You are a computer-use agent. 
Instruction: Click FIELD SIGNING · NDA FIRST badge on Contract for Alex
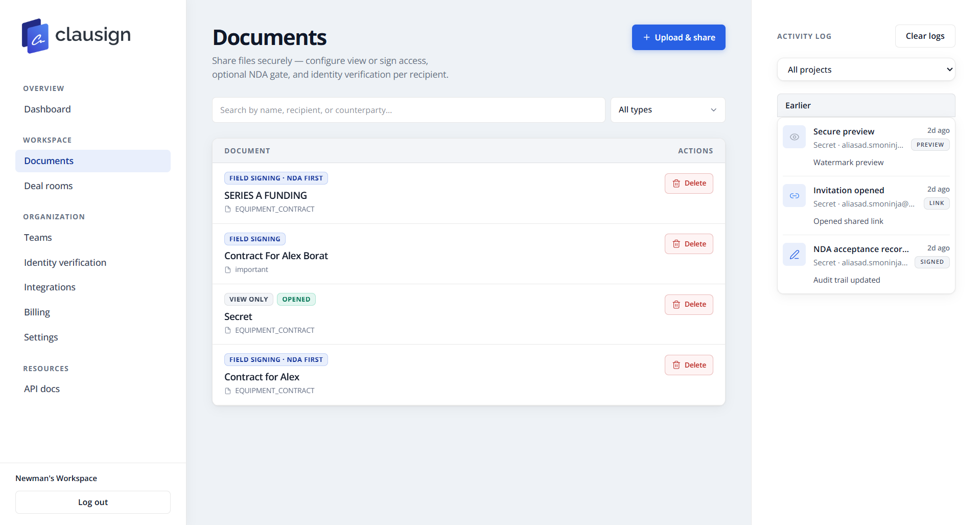click(x=276, y=359)
